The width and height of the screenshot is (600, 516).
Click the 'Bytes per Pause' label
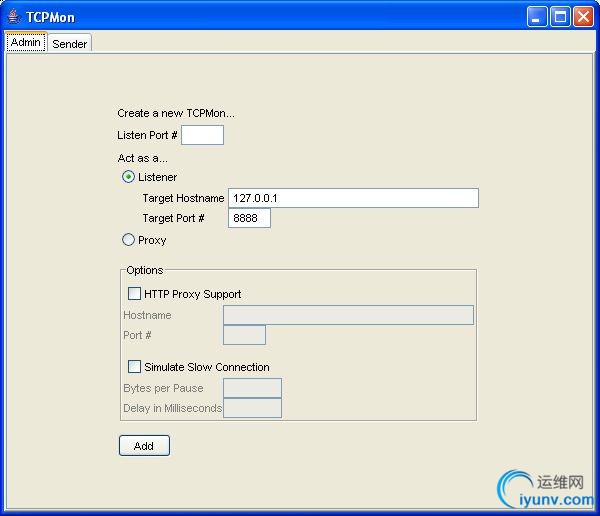pyautogui.click(x=163, y=388)
